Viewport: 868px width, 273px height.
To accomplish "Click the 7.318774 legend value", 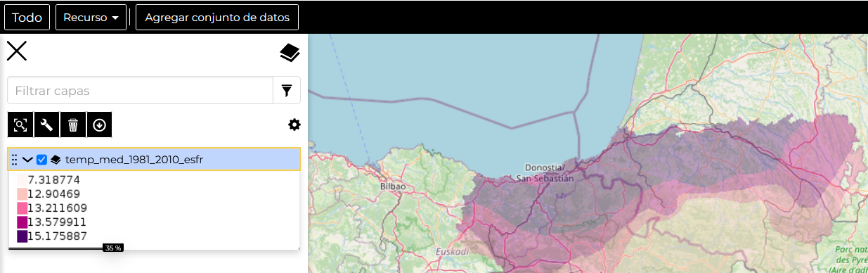I will pyautogui.click(x=53, y=180).
